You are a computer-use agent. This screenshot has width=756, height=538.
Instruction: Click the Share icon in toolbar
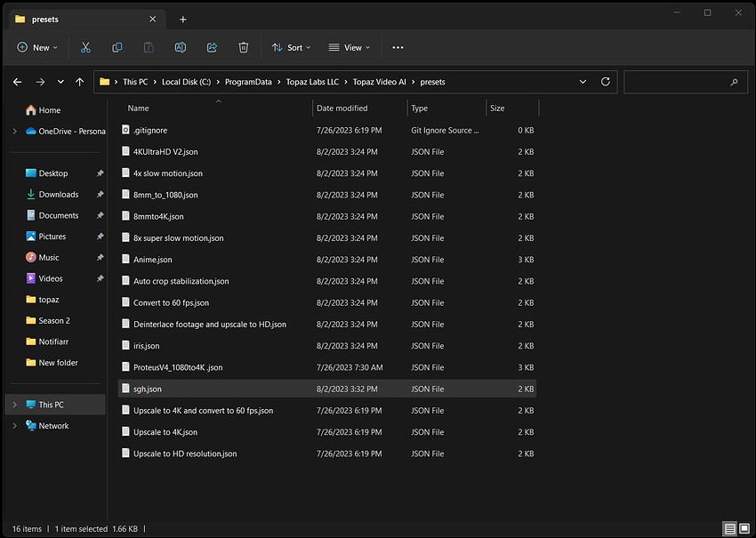click(212, 47)
